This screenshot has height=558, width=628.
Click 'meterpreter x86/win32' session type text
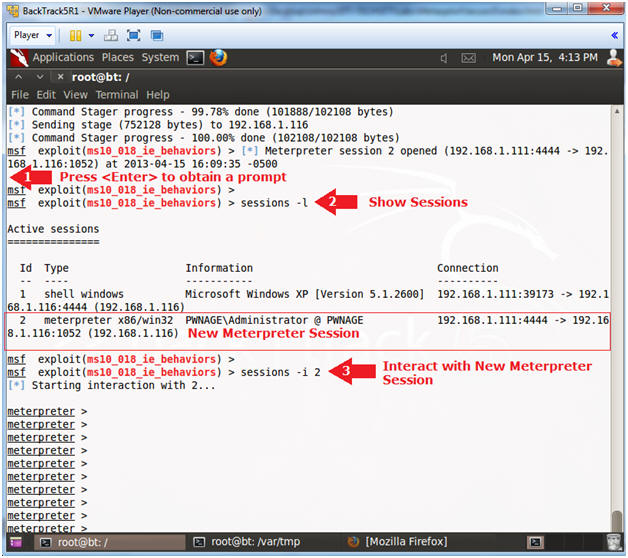[108, 320]
